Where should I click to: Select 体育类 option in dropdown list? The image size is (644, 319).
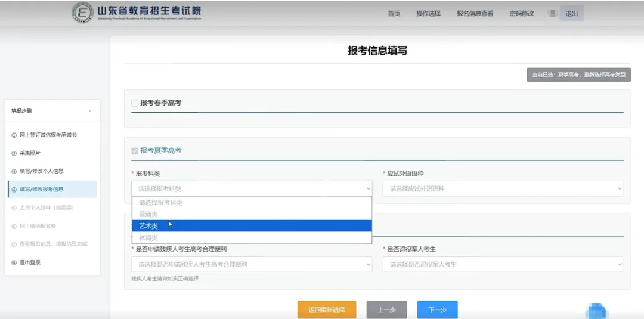(x=252, y=238)
